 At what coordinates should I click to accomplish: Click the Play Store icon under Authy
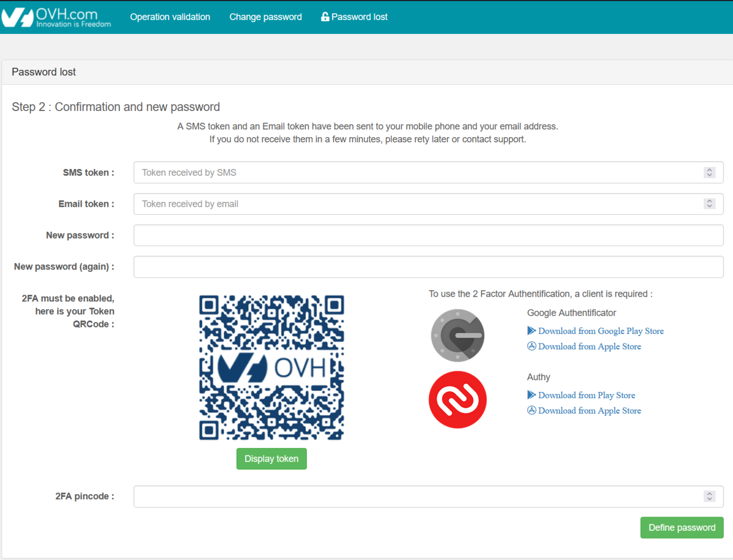(531, 395)
